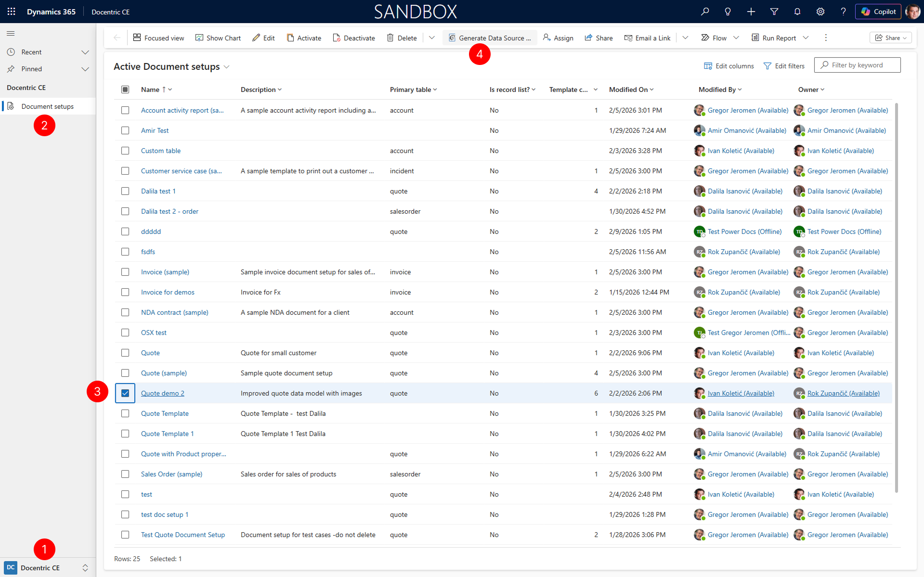
Task: Expand the Pinned section chevron
Action: tap(85, 69)
